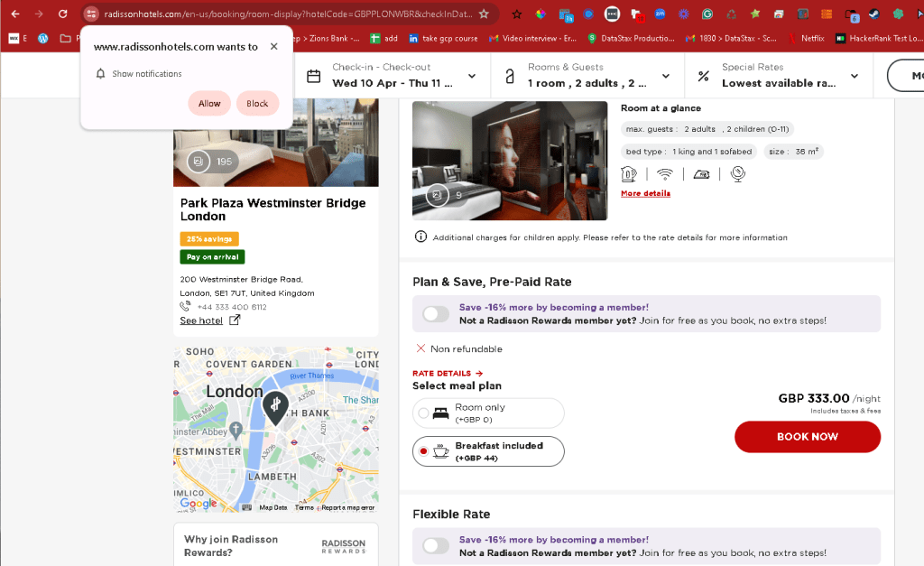Click the kettle amenity icon
Viewport: 924px width, 566px height.
(629, 174)
